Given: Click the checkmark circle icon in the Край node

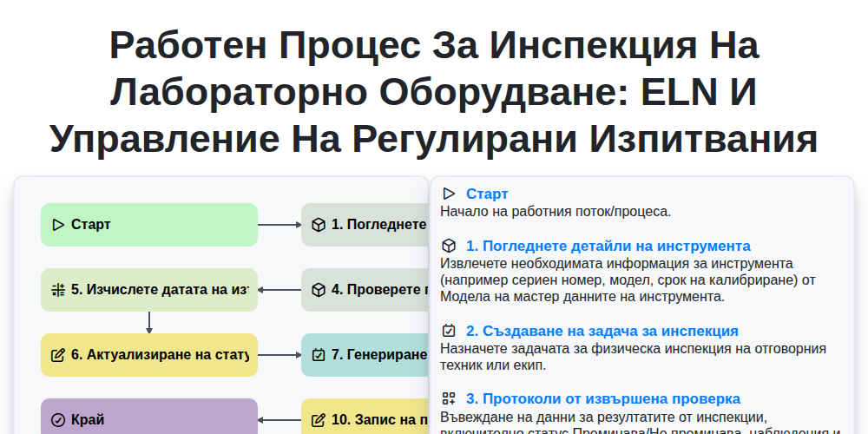Looking at the screenshot, I should pos(58,420).
